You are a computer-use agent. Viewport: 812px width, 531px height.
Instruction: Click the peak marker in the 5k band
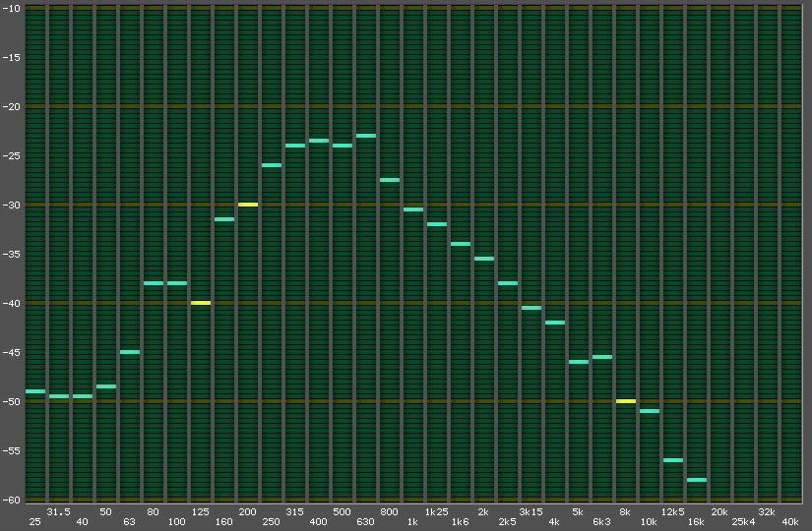click(x=579, y=362)
